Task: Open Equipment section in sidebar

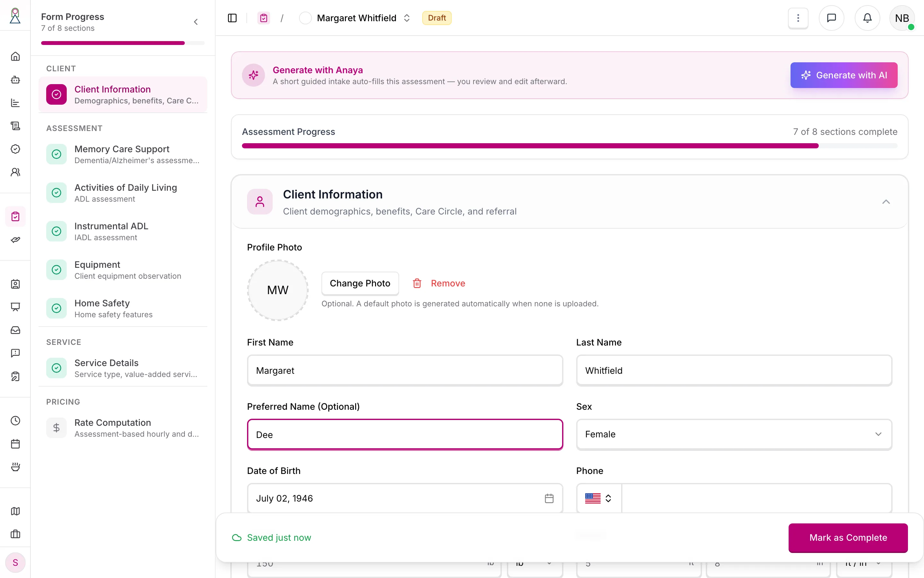Action: (x=123, y=270)
